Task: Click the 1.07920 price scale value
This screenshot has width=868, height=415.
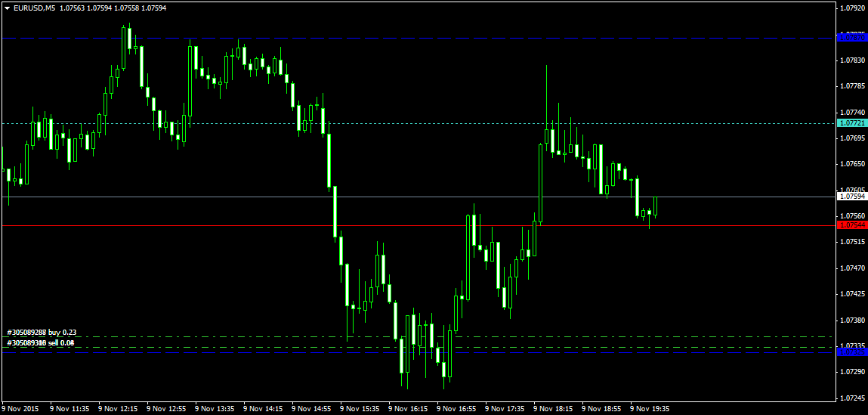Action: (852, 8)
